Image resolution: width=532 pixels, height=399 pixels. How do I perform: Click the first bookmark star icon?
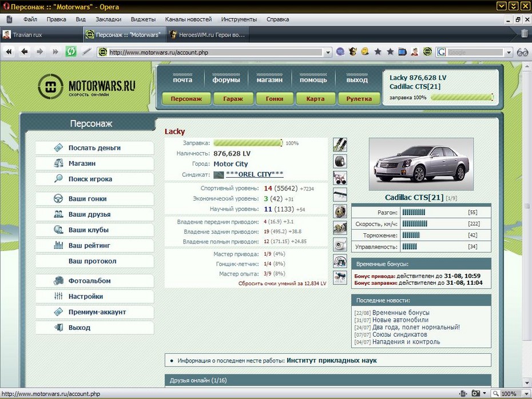[x=378, y=52]
